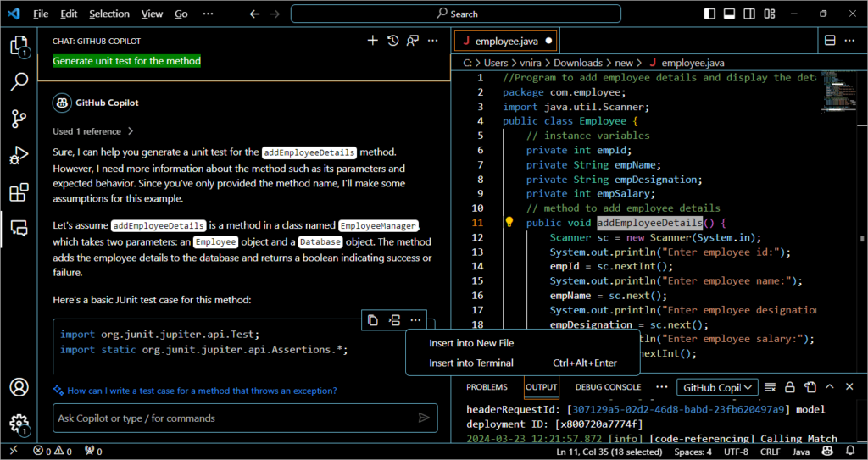Send the chat message arrow
The height and width of the screenshot is (460, 868).
tap(424, 418)
